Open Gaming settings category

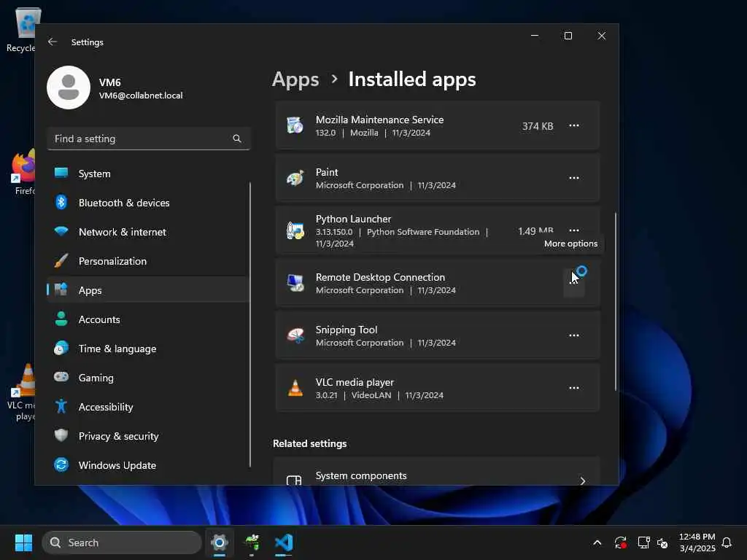coord(148,378)
